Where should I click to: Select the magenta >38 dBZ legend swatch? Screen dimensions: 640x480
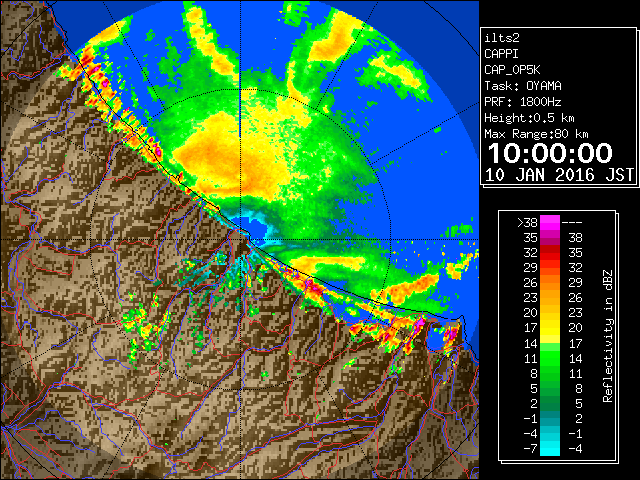550,223
